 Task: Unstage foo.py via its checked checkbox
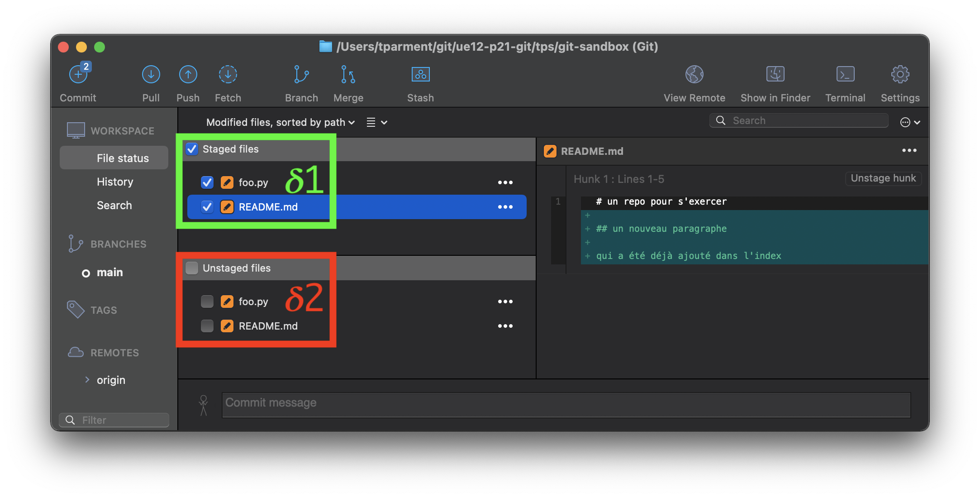point(207,182)
